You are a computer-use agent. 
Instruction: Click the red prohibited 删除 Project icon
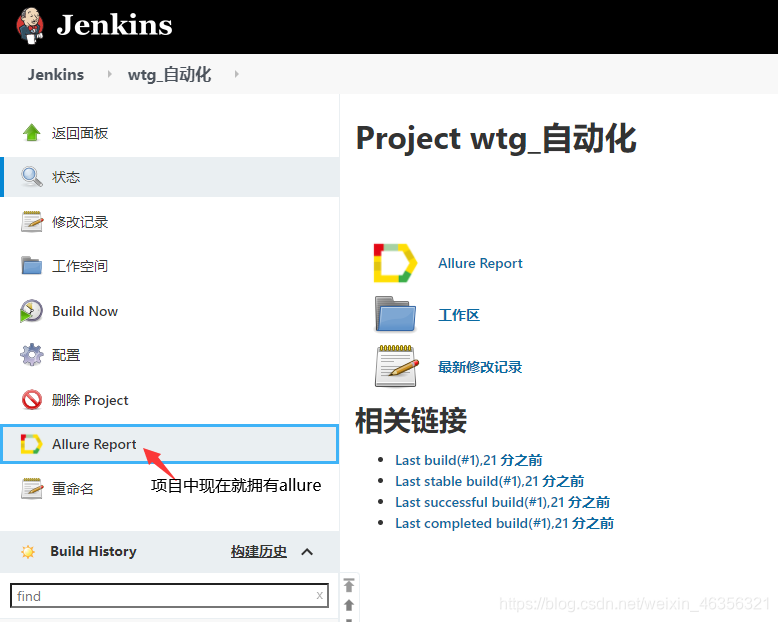click(x=32, y=399)
